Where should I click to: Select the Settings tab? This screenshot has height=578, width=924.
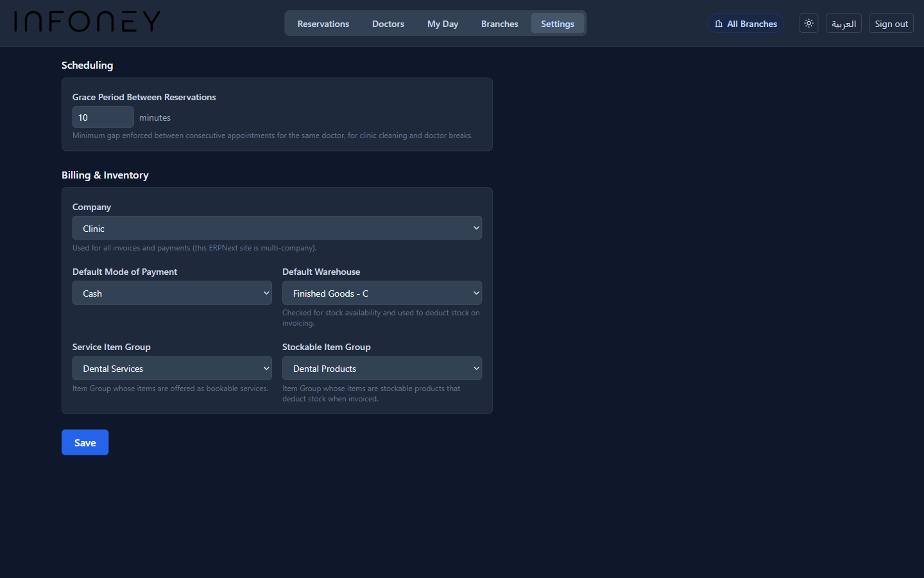point(558,24)
